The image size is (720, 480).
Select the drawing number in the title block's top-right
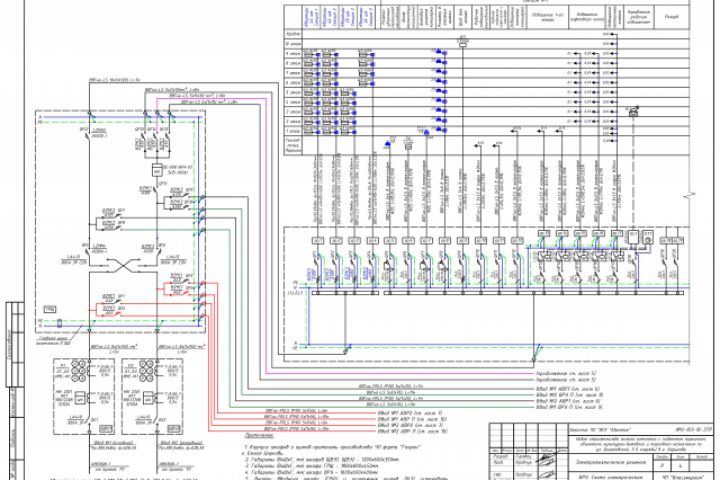tap(693, 429)
